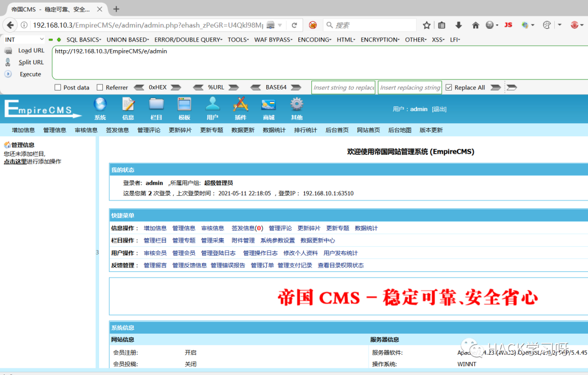Viewport: 588px width, 375px height.
Task: Click the Execute play icon
Action: pyautogui.click(x=8, y=74)
